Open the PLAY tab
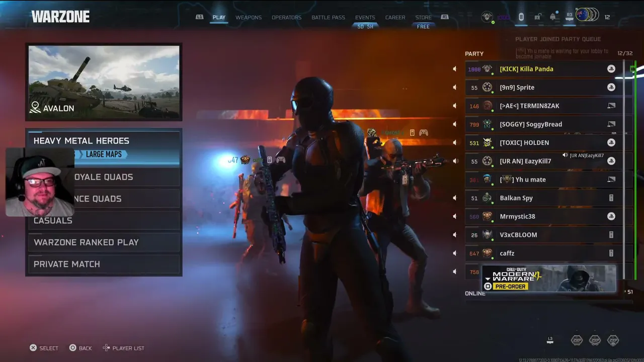 click(x=219, y=18)
